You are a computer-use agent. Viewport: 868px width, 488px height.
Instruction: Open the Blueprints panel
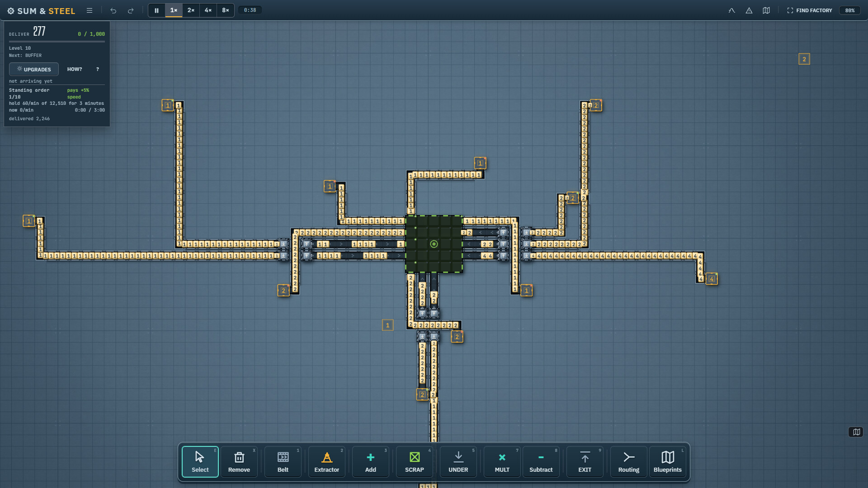click(668, 462)
